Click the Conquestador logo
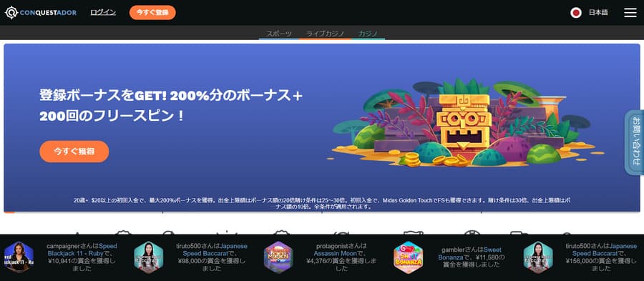The width and height of the screenshot is (644, 281). [x=41, y=13]
